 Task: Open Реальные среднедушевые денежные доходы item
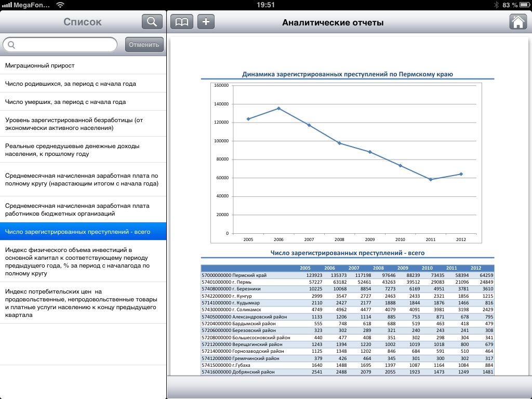pos(83,150)
